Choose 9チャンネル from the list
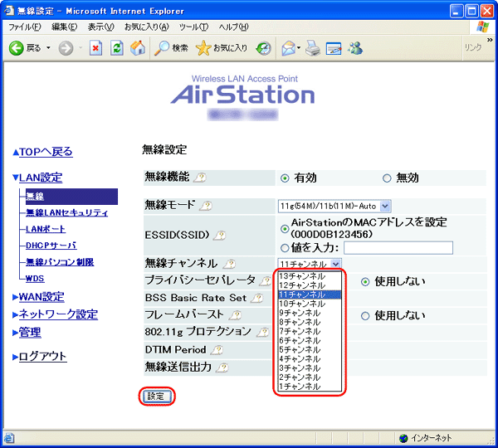 coord(310,313)
